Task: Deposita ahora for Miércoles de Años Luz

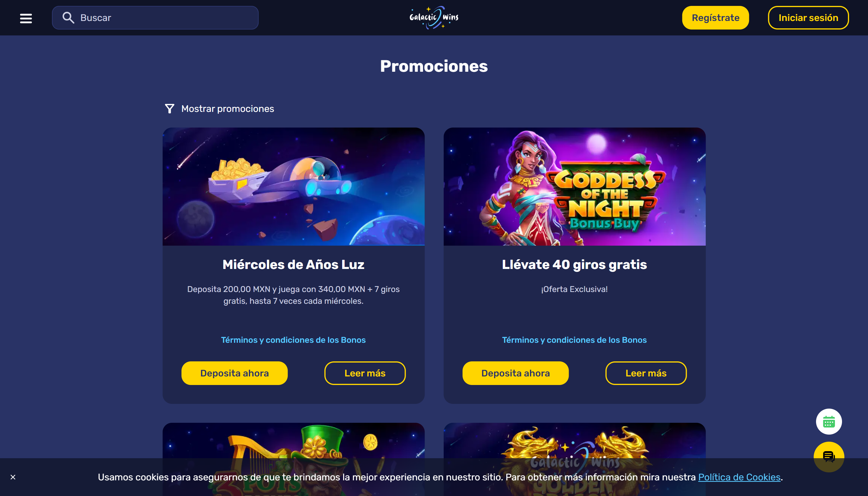Action: pyautogui.click(x=234, y=373)
